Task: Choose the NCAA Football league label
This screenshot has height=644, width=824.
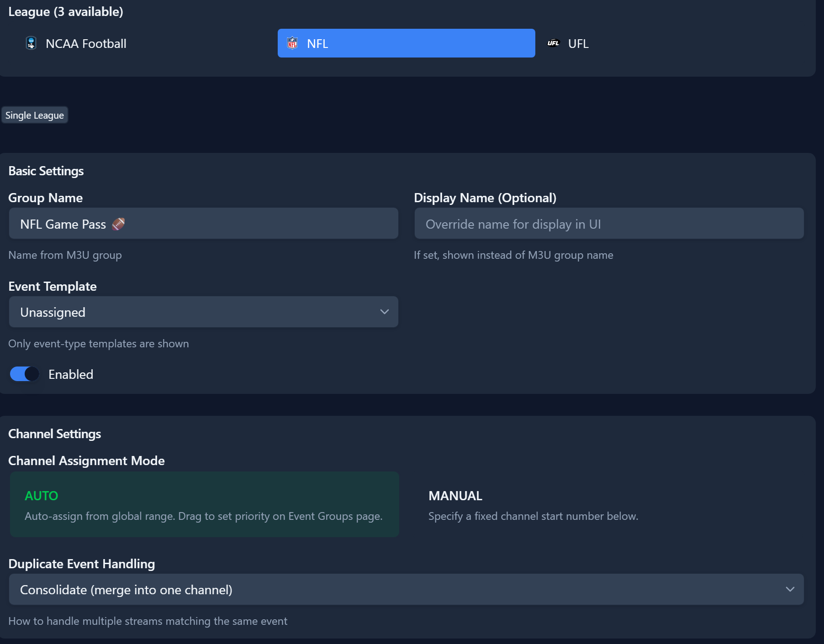Action: (86, 44)
